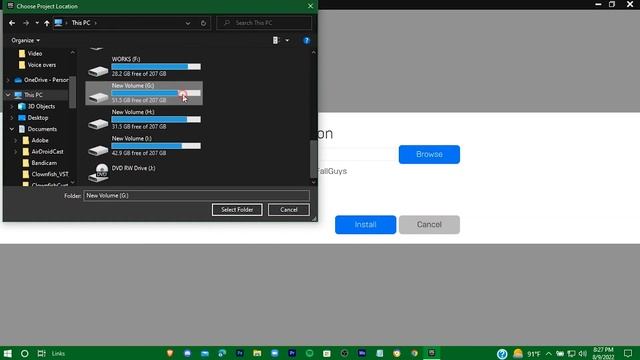This screenshot has height=360, width=640.
Task: Open the view options dropdown arrow
Action: pyautogui.click(x=287, y=40)
